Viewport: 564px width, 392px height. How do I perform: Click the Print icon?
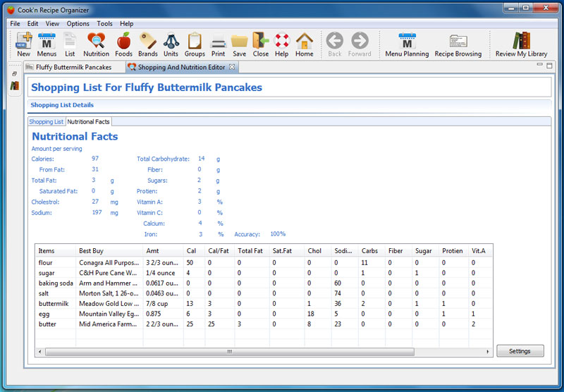pos(218,44)
